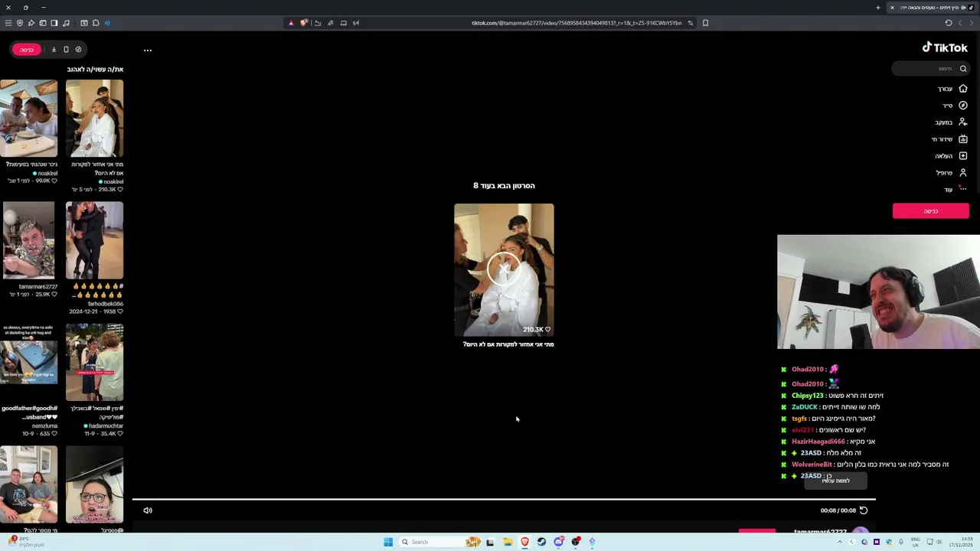Click the small pink login (כניסה) pill at top left
The width and height of the screenshot is (980, 551).
tap(27, 50)
